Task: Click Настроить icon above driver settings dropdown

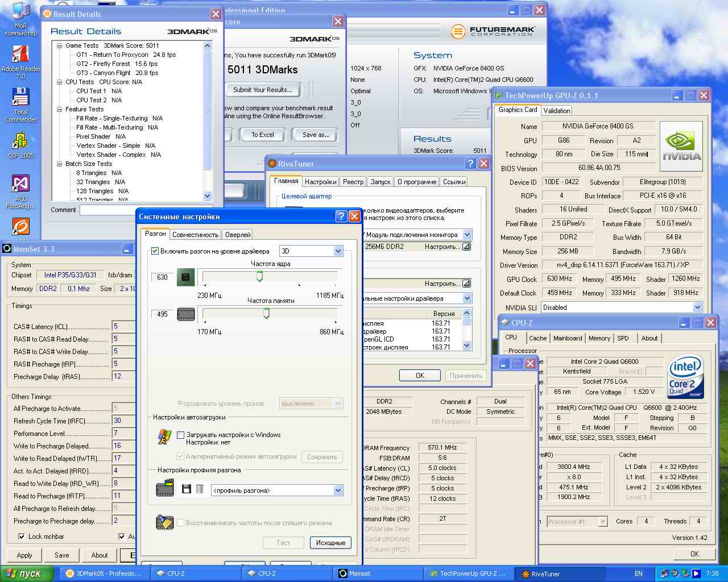Action: 466,284
